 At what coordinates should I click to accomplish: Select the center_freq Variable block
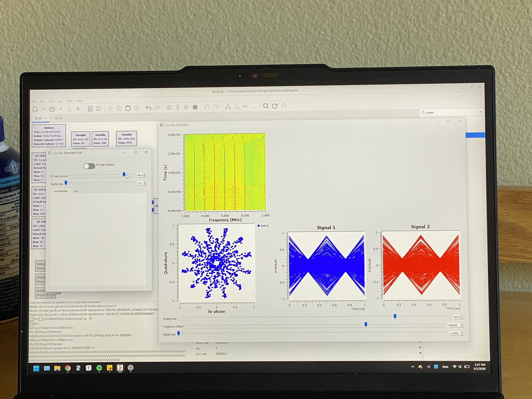tap(127, 138)
